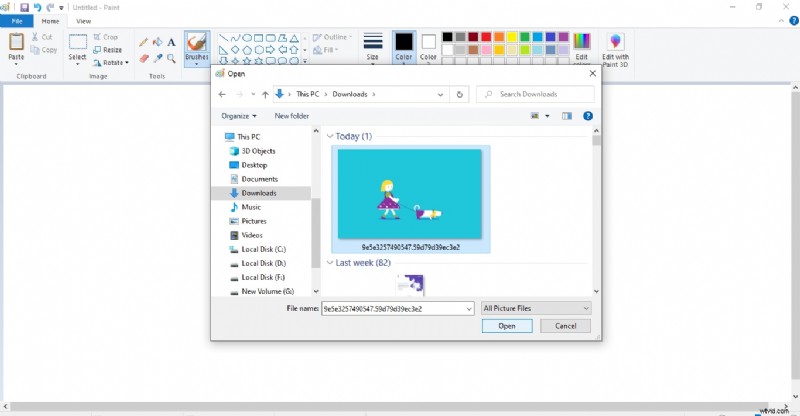This screenshot has width=800, height=416.
Task: Open the address bar previous locations dropdown
Action: tap(440, 94)
